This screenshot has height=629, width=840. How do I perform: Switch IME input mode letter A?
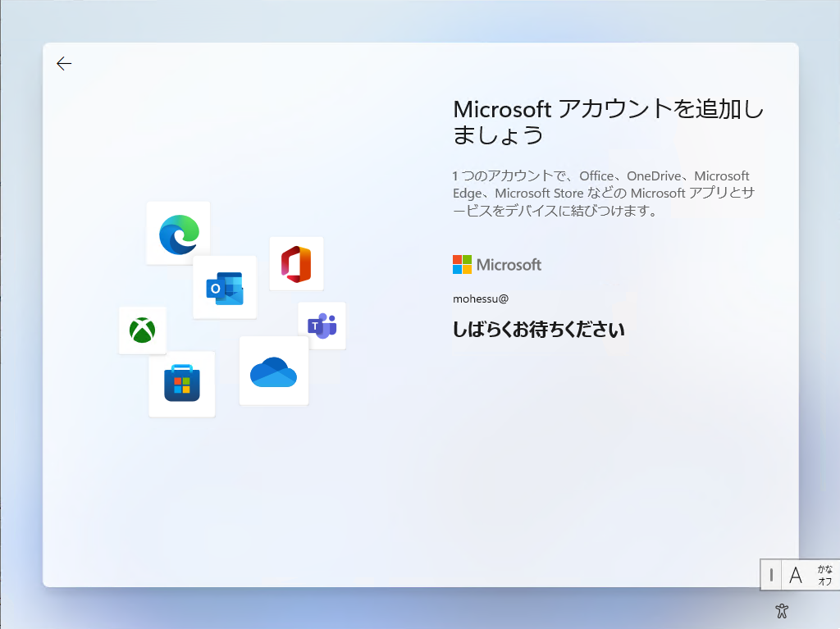tap(796, 576)
